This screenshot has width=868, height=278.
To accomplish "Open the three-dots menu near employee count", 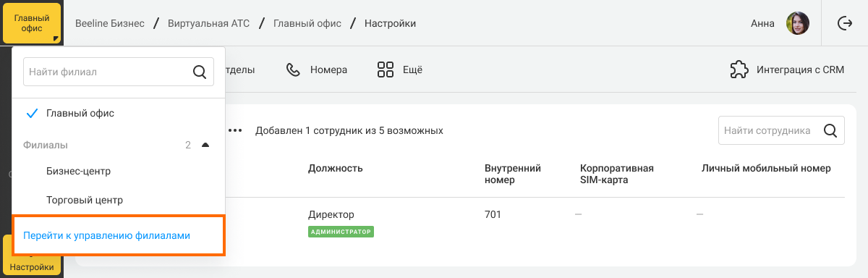I will click(x=235, y=131).
